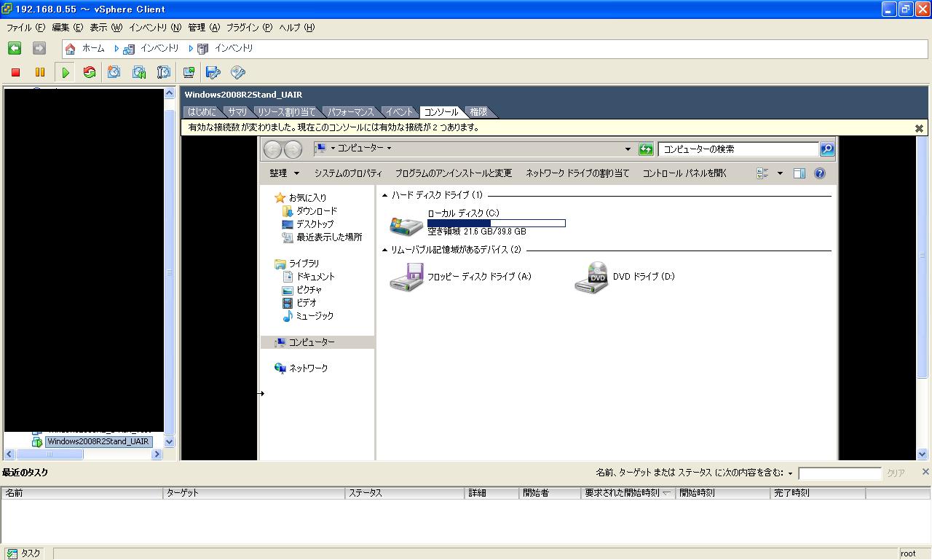Click the home icon in the breadcrumb bar
This screenshot has height=560, width=932.
[x=70, y=49]
